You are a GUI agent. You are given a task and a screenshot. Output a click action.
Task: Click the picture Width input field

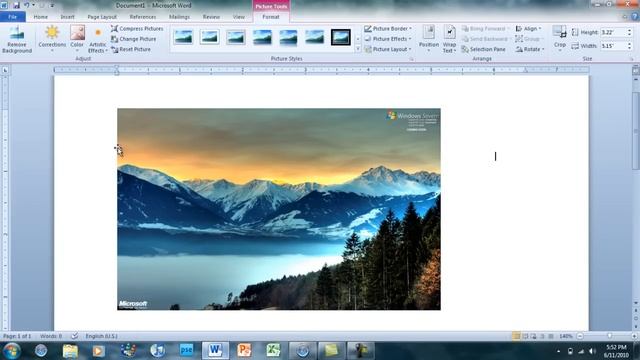(x=613, y=46)
